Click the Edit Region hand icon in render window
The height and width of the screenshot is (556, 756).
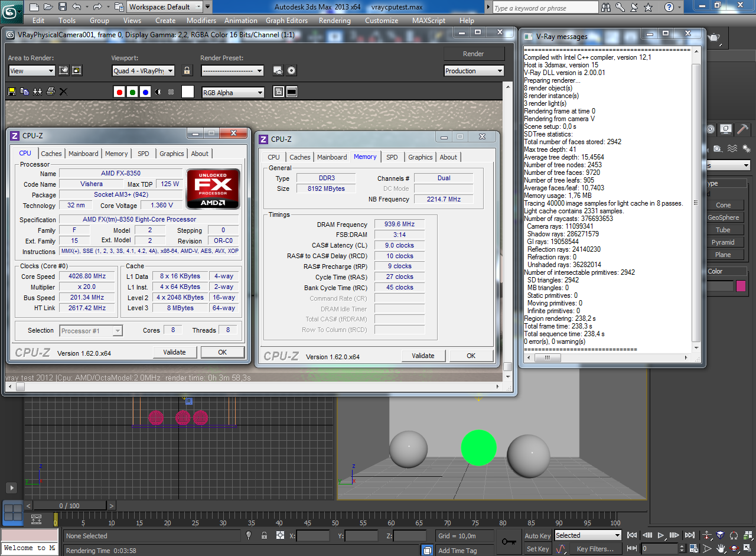pyautogui.click(x=64, y=71)
